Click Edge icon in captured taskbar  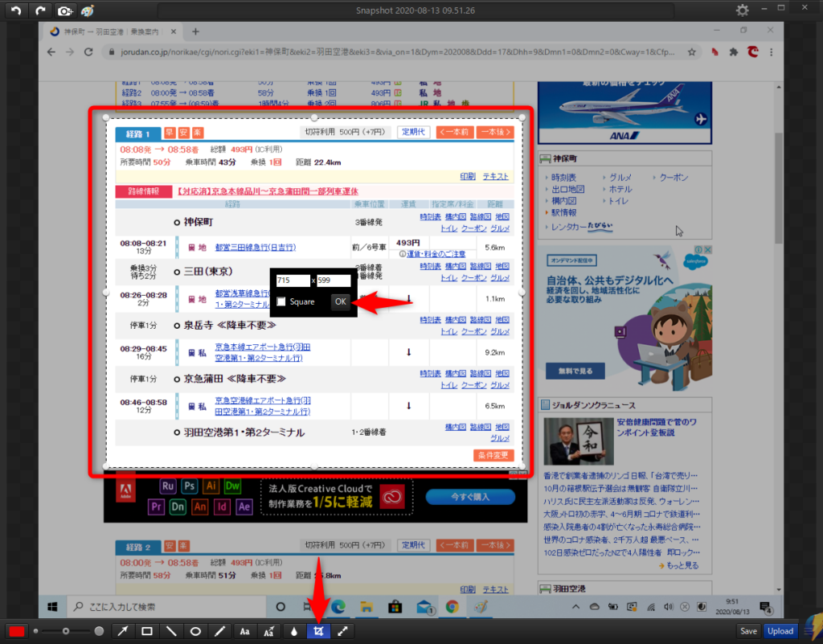(338, 607)
